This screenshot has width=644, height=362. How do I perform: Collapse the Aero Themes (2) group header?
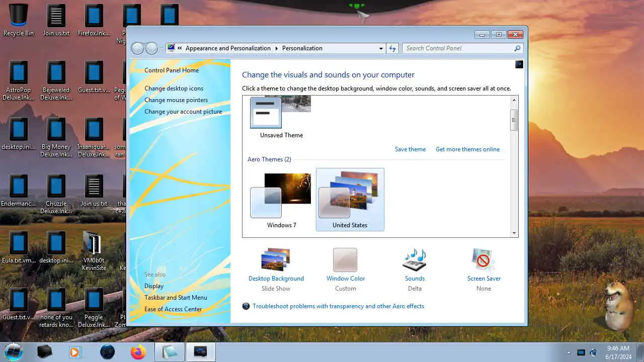point(269,159)
